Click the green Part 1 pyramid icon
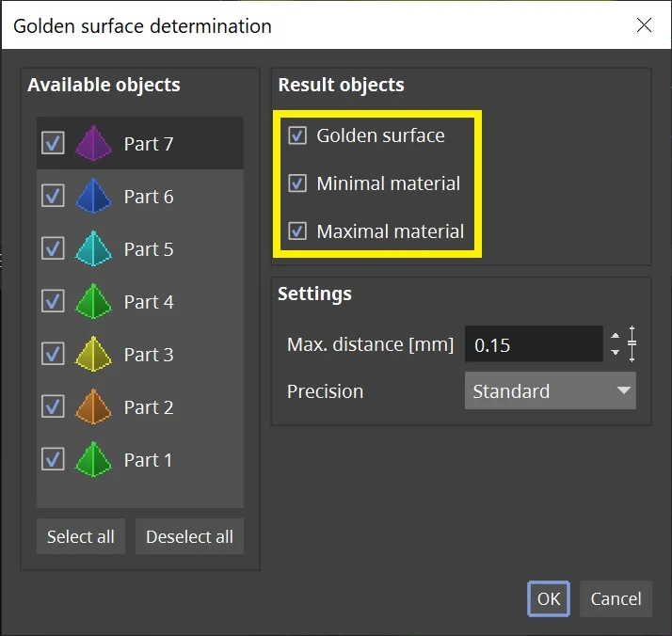 (93, 459)
